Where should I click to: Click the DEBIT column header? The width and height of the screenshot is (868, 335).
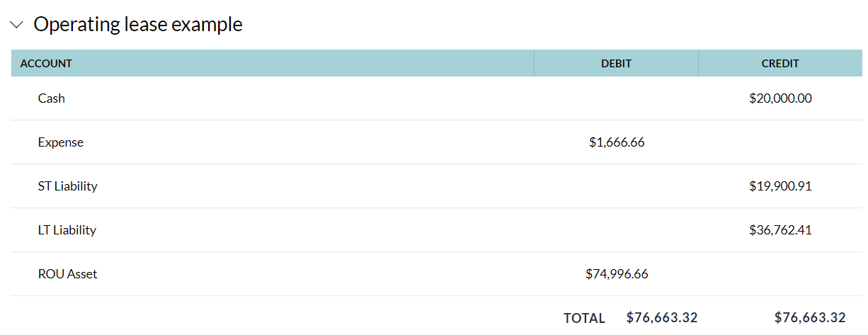616,63
